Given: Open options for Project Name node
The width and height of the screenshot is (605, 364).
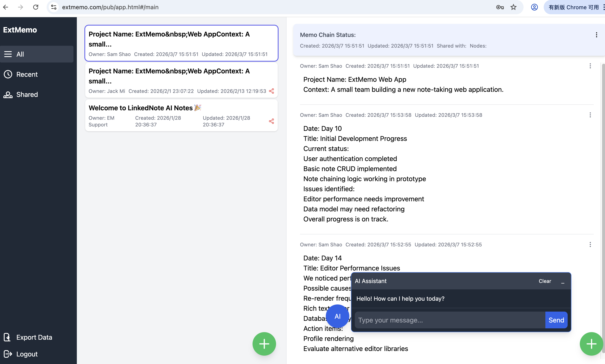Looking at the screenshot, I should click(x=590, y=66).
